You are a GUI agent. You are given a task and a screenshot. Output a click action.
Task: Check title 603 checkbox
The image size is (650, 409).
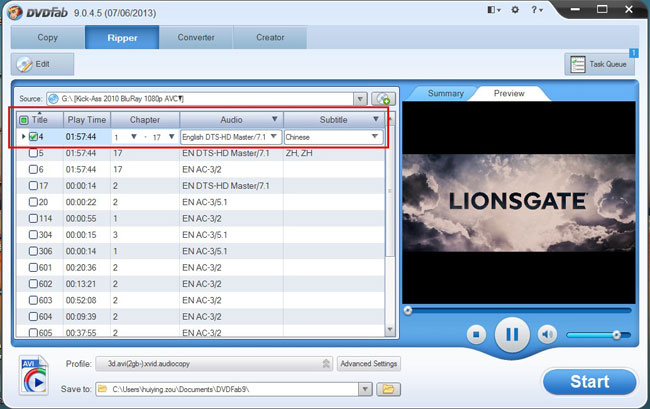click(x=33, y=300)
